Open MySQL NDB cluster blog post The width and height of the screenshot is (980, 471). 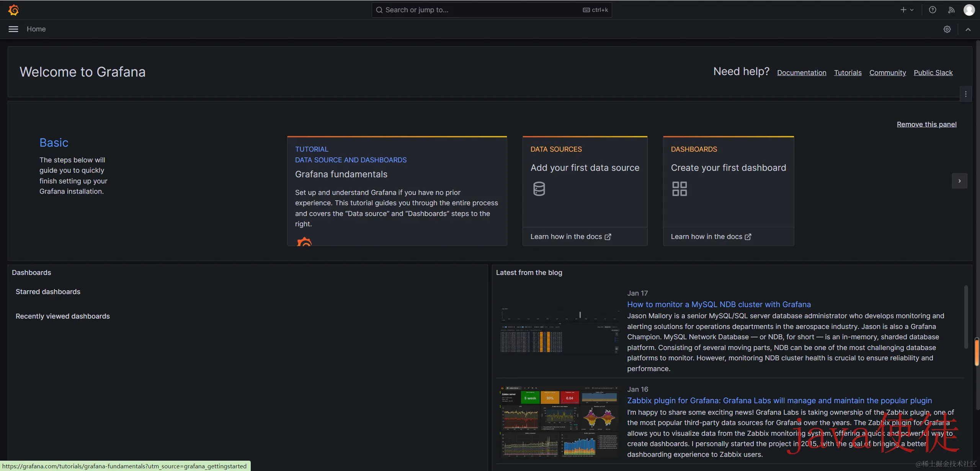coord(719,304)
